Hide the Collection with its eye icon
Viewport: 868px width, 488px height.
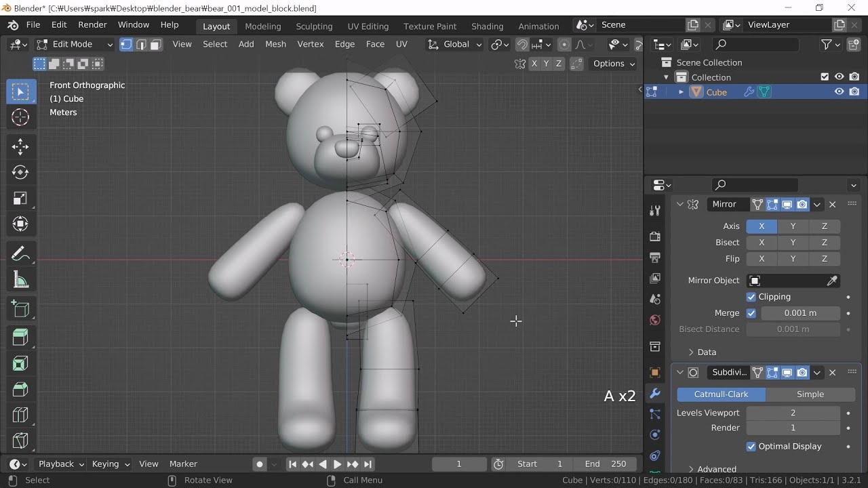point(840,77)
